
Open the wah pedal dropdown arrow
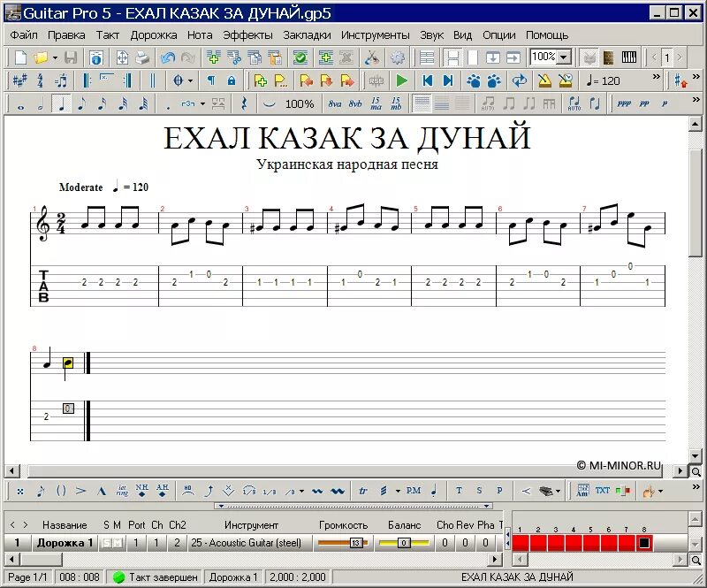(559, 491)
